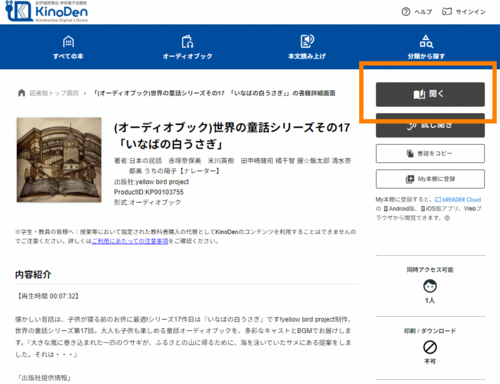
Task: Open the ヘルプ help icon
Action: point(406,12)
